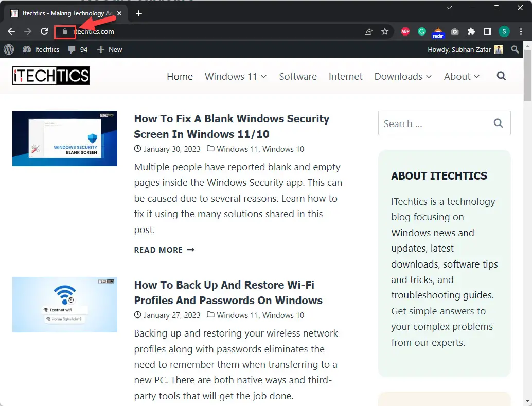
Task: Click the January 27, 2023 post date
Action: coord(172,315)
